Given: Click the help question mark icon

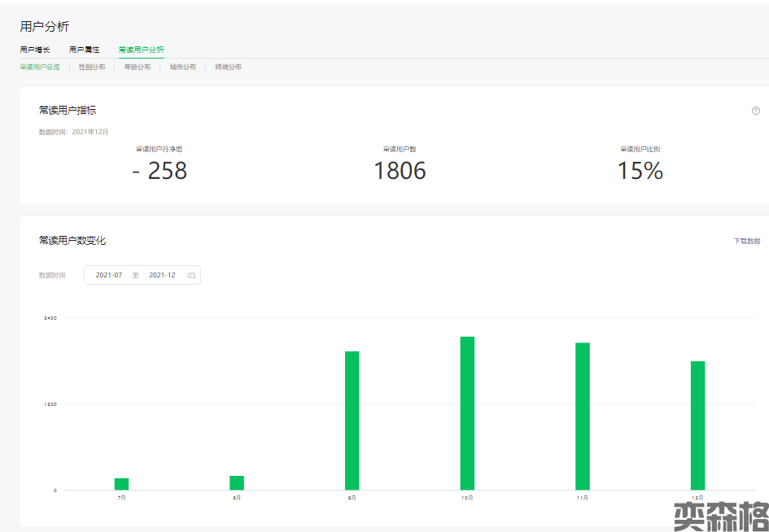Looking at the screenshot, I should coord(755,111).
